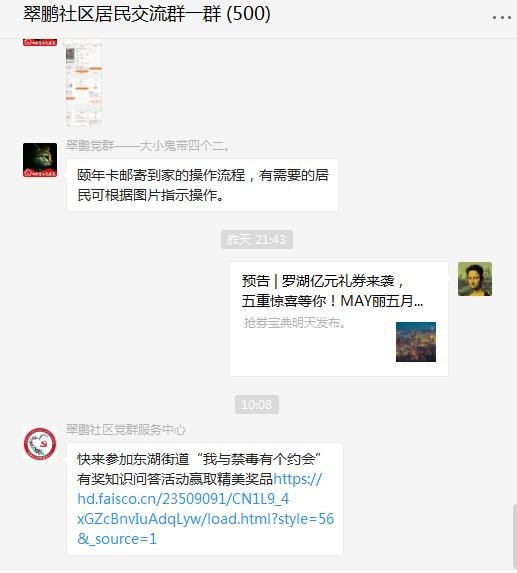Click the group name 翠鹏社区居民交流群一群
Screen dimensions: 517x573
point(122,14)
